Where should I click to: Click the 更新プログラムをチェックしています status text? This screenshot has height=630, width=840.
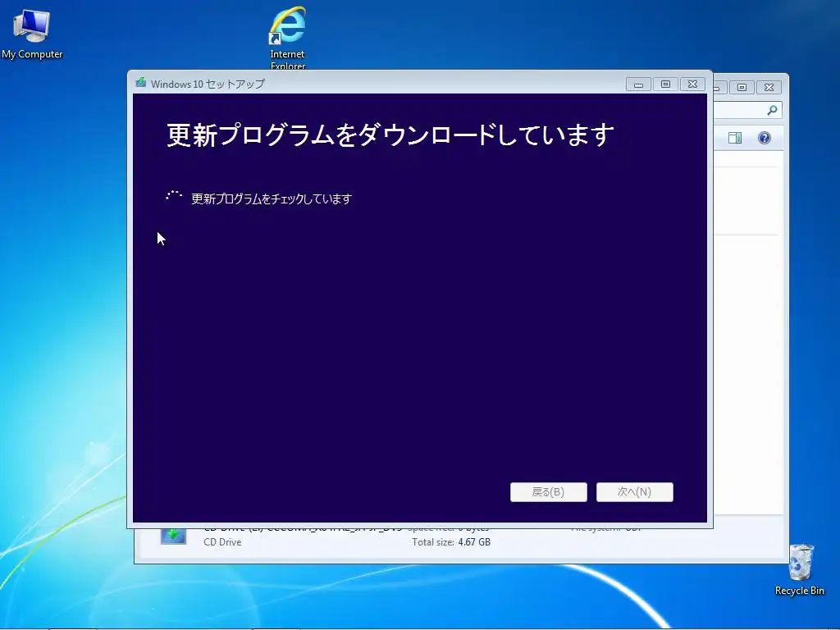(x=272, y=199)
